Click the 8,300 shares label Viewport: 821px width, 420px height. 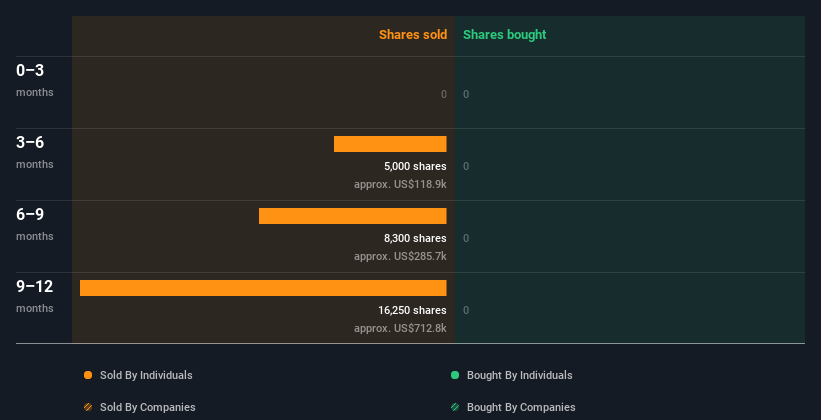415,238
